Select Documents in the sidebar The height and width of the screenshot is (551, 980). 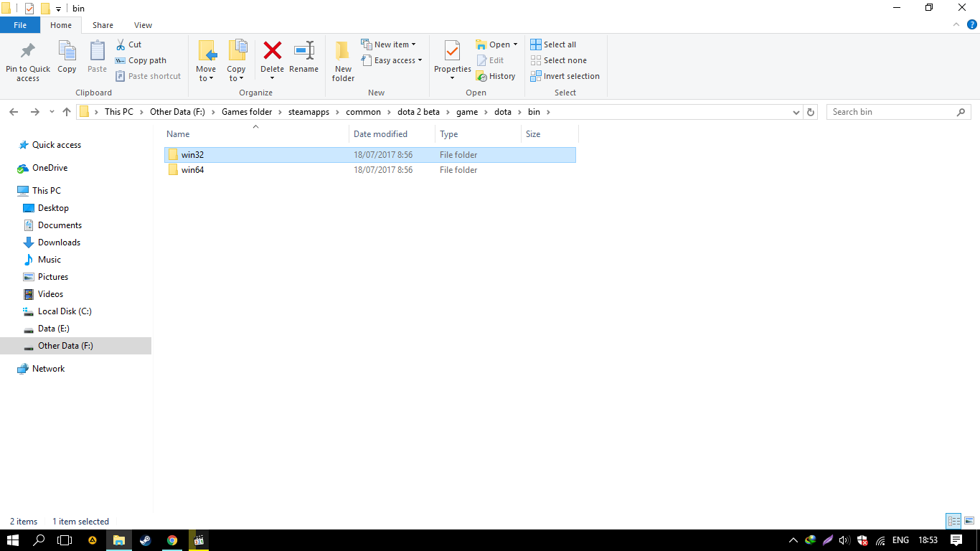click(60, 225)
